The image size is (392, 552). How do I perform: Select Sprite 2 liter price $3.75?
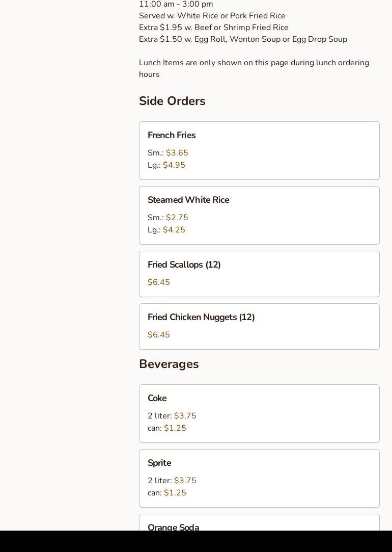click(x=185, y=481)
